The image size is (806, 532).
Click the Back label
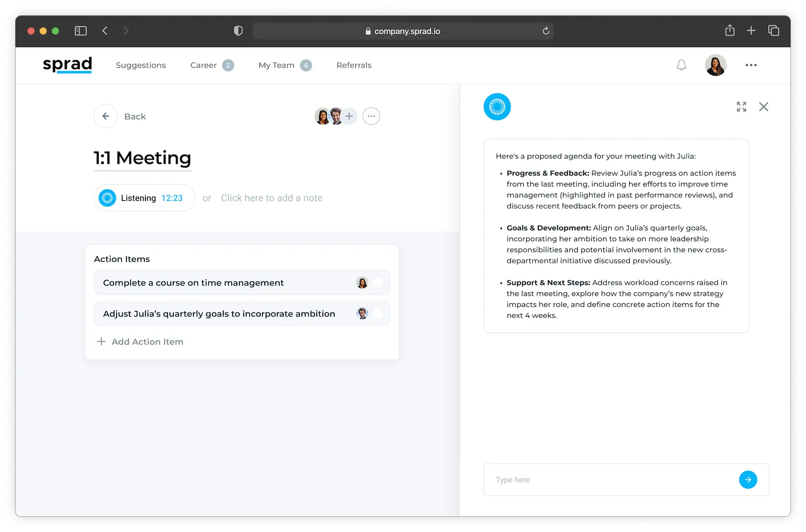coord(135,116)
